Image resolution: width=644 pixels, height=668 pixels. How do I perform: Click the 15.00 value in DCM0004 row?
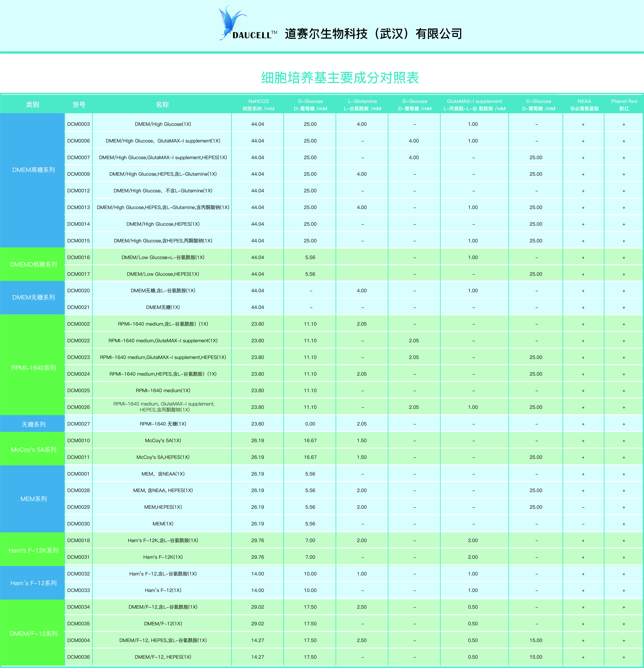pyautogui.click(x=536, y=640)
